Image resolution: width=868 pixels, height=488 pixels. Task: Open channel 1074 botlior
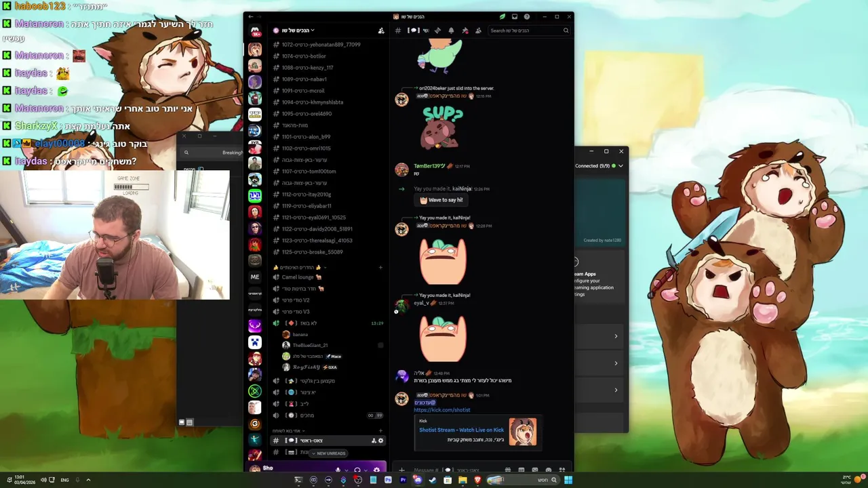[328, 56]
